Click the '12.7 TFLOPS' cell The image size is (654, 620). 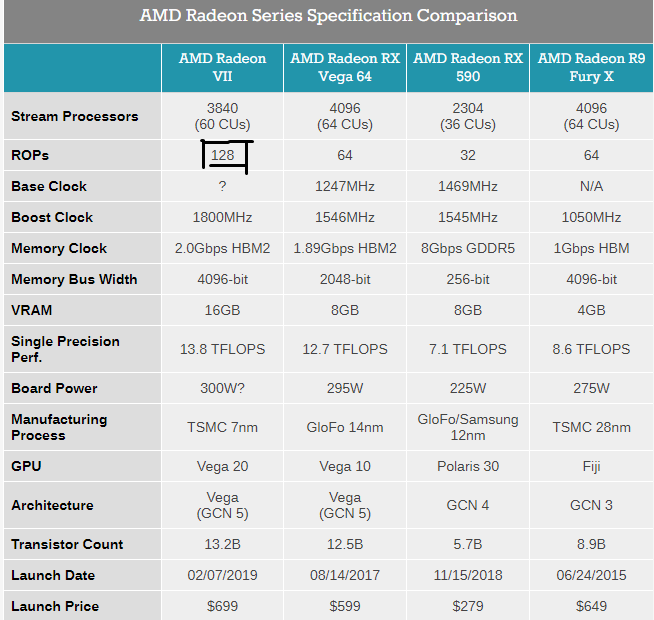point(345,349)
